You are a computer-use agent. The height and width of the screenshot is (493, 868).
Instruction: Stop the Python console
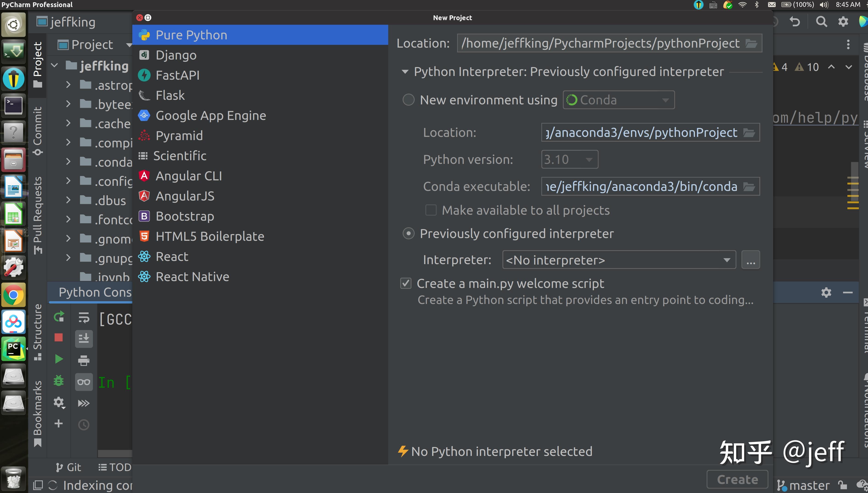(59, 338)
